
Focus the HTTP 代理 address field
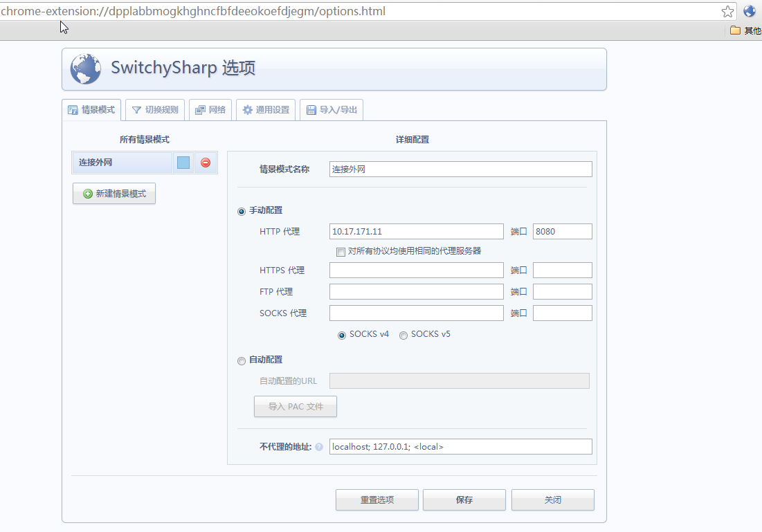click(417, 231)
